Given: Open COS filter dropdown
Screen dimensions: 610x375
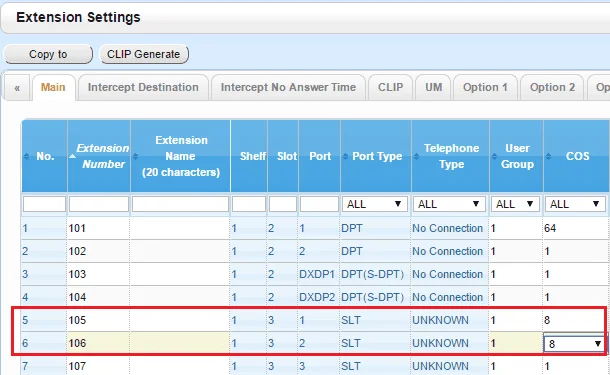Looking at the screenshot, I should click(575, 204).
